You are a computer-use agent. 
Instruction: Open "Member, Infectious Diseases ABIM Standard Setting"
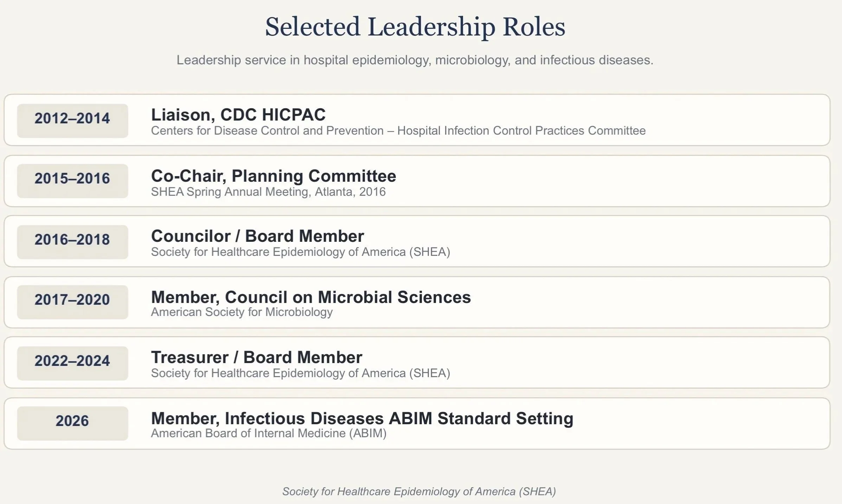point(362,418)
